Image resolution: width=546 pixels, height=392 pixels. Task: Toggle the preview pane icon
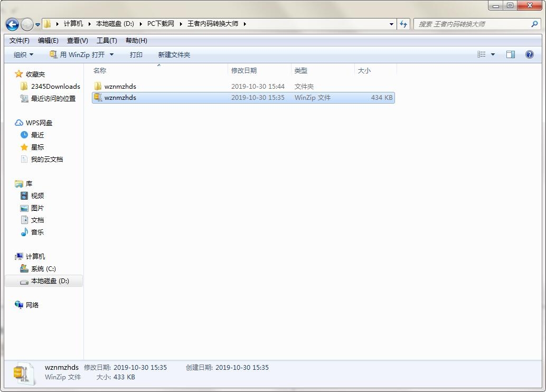pyautogui.click(x=511, y=54)
